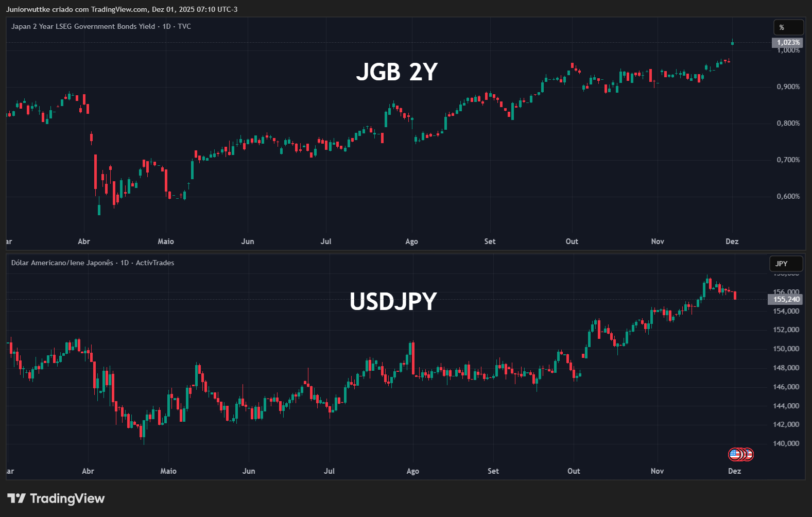Click the 0,600% yield axis label
This screenshot has height=517, width=812.
tap(788, 196)
